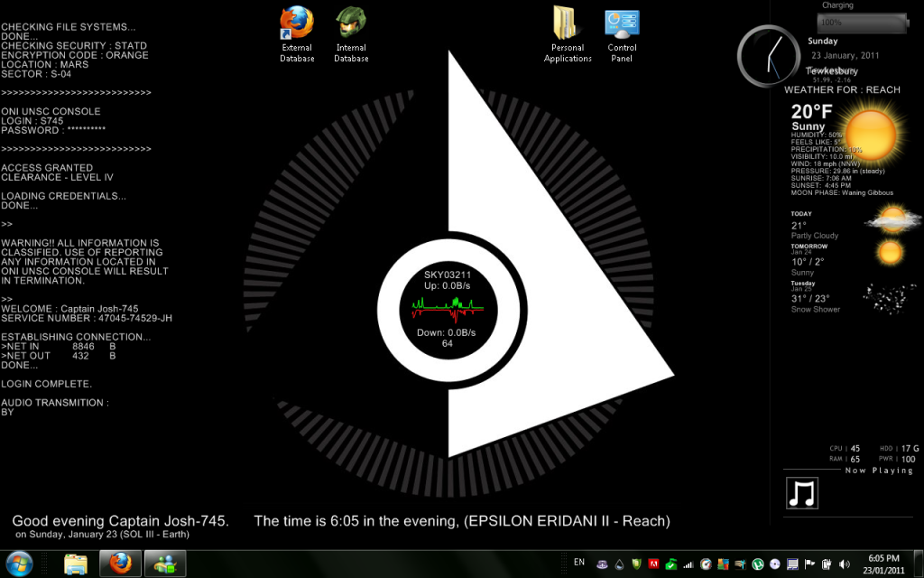Click the 'MOON PHASE: Waning Gibbous' line
The width and height of the screenshot is (924, 578).
coord(842,193)
